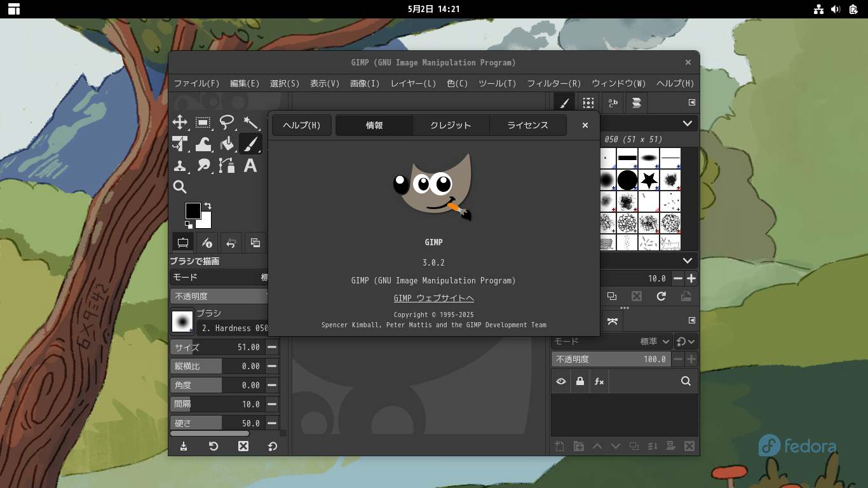The width and height of the screenshot is (868, 488).
Task: Select the star-shaped brush thumbnail
Action: [649, 180]
